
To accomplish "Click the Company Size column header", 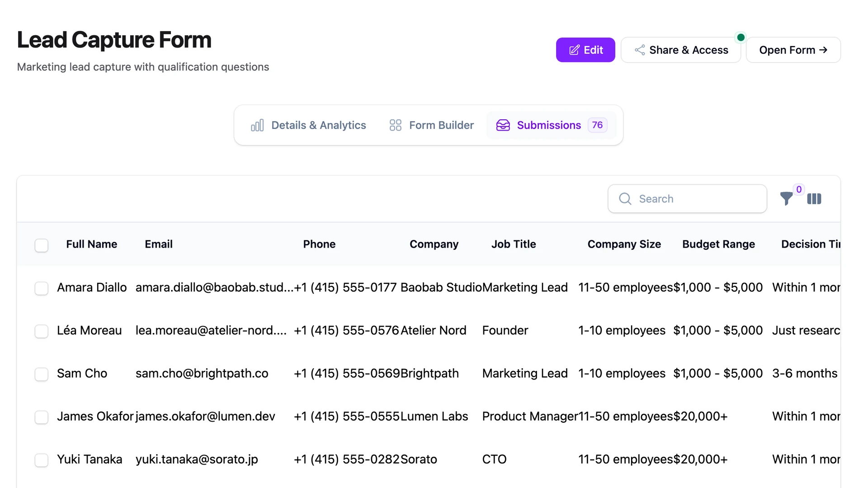I will click(x=624, y=244).
